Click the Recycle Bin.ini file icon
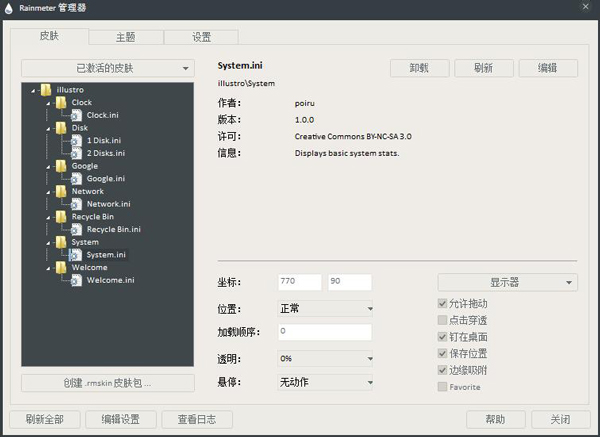The height and width of the screenshot is (437, 600). [x=76, y=229]
